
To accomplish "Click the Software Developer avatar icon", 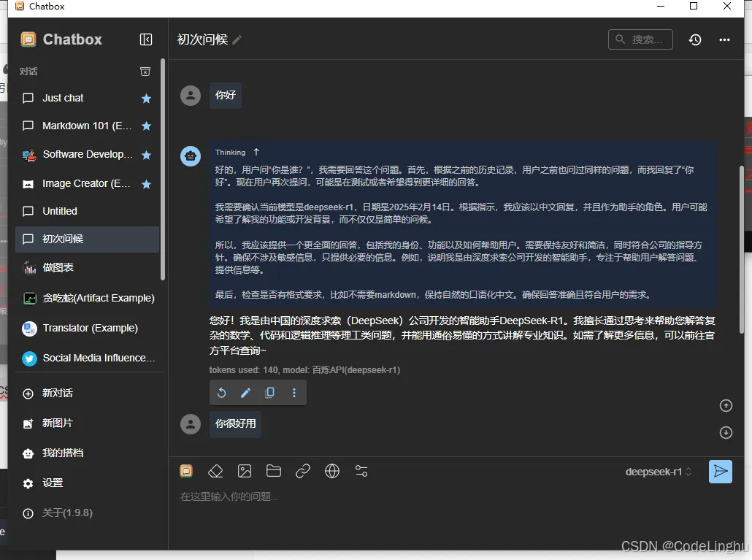I will (x=29, y=155).
